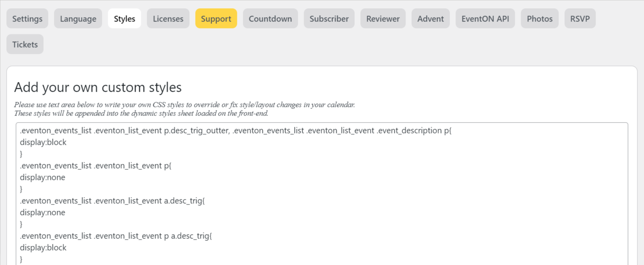Click the 'Add your own custom styles' heading

pos(98,87)
